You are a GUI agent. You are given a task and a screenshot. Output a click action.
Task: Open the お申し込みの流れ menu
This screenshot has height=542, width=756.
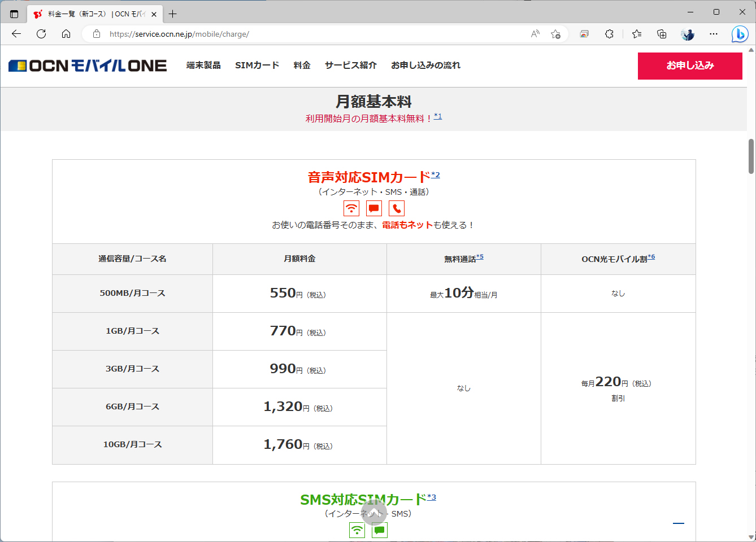pyautogui.click(x=426, y=65)
